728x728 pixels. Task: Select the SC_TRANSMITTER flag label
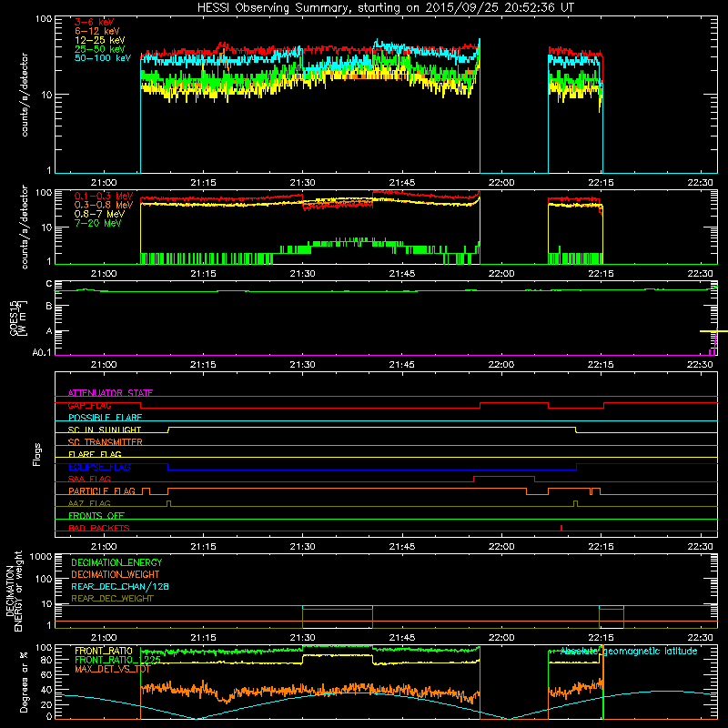tap(106, 442)
